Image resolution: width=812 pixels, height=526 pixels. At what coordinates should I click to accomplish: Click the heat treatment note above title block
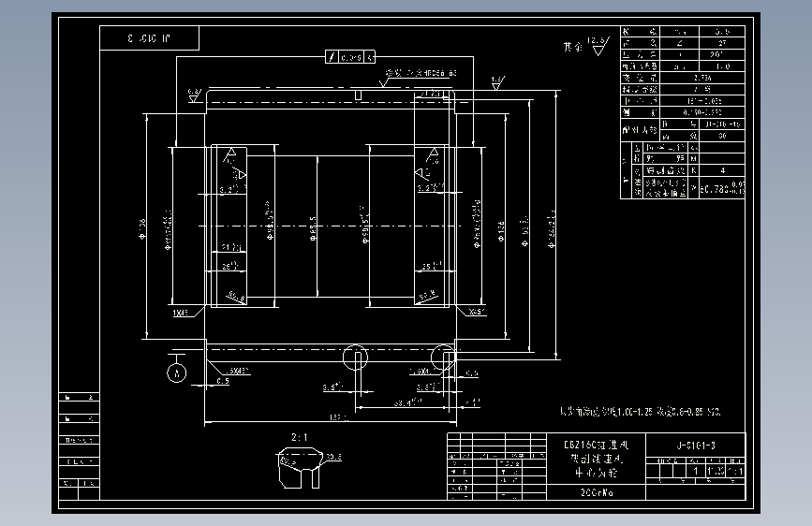click(640, 412)
